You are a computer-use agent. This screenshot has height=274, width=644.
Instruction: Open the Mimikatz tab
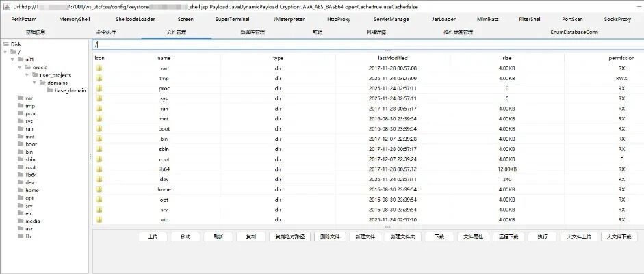coord(487,19)
